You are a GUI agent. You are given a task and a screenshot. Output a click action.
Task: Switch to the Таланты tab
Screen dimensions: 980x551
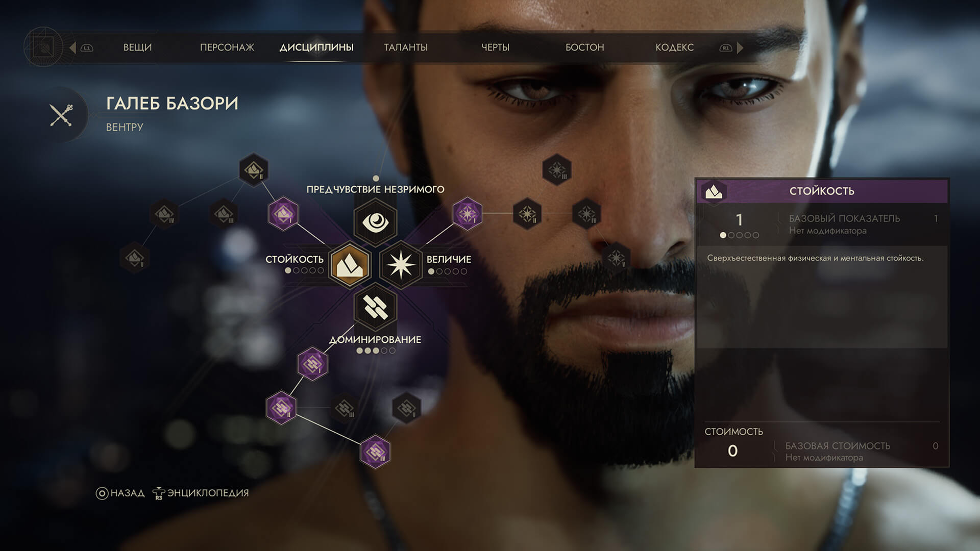point(406,47)
